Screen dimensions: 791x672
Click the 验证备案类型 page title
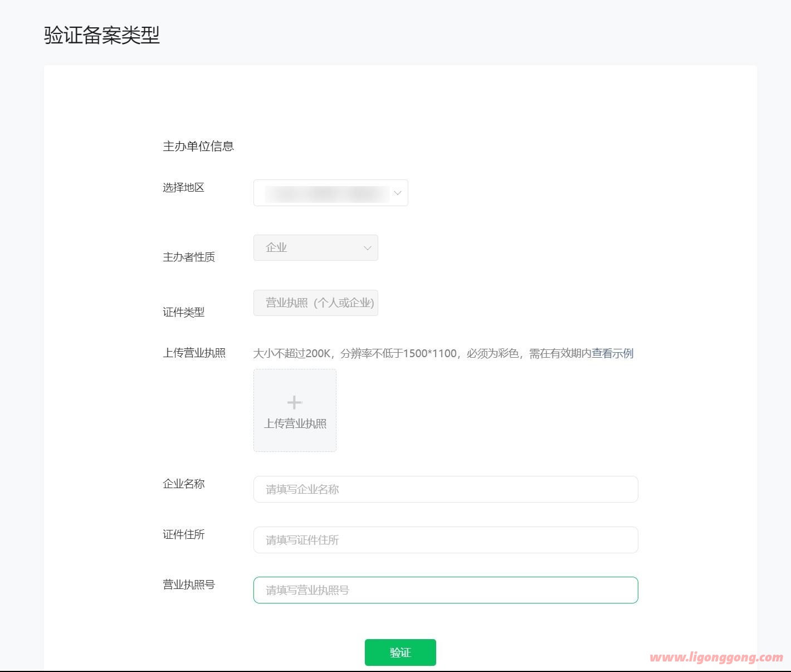(x=102, y=35)
